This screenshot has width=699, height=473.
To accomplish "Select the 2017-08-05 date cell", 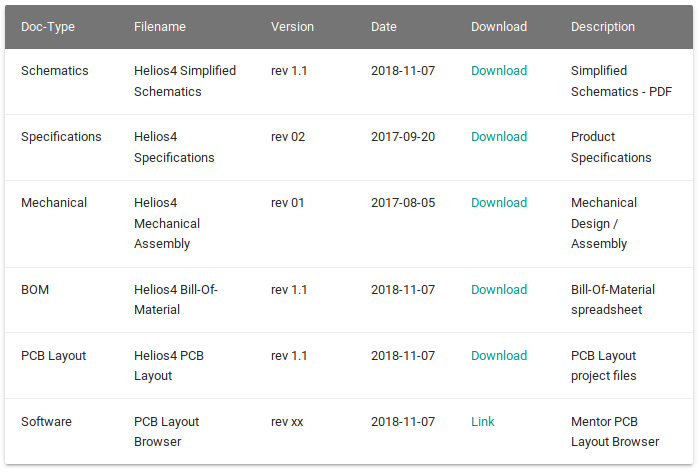I will click(403, 202).
